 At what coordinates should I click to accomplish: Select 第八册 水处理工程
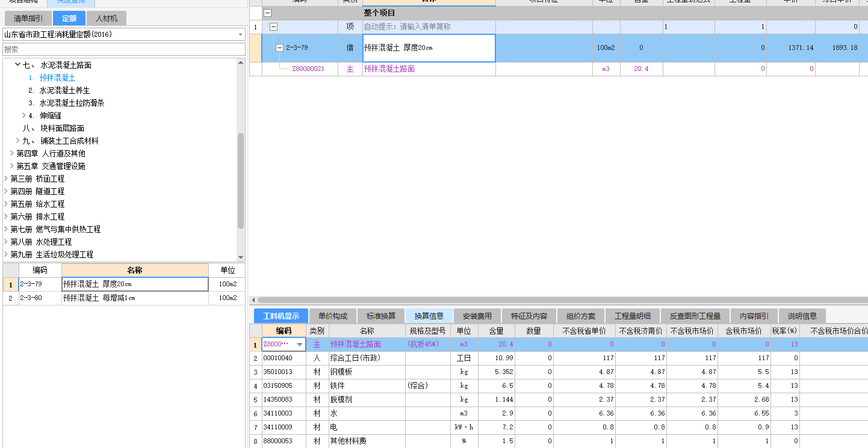pyautogui.click(x=41, y=242)
